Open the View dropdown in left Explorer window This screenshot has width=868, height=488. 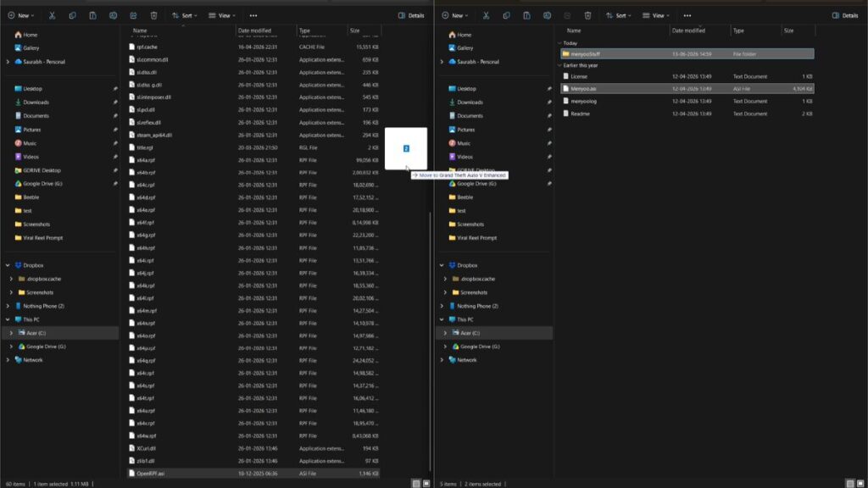222,15
